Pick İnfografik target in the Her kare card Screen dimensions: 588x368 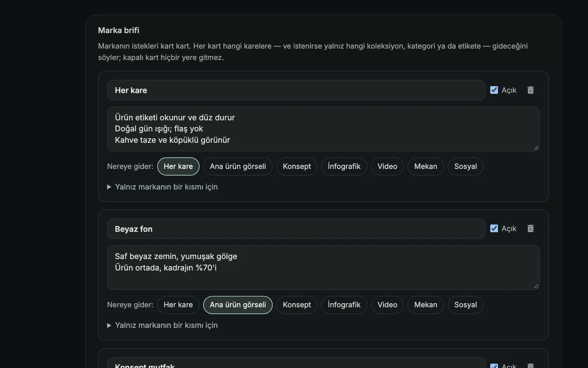tap(344, 166)
